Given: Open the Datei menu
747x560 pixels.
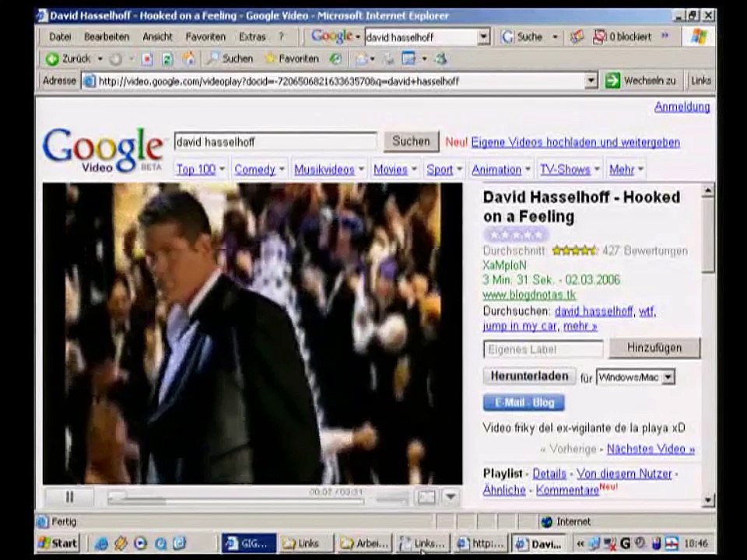Looking at the screenshot, I should [x=60, y=37].
